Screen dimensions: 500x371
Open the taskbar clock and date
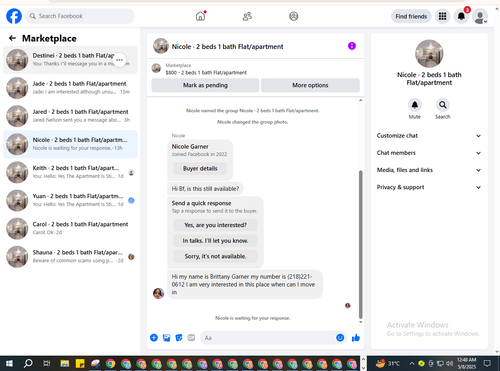[467, 363]
